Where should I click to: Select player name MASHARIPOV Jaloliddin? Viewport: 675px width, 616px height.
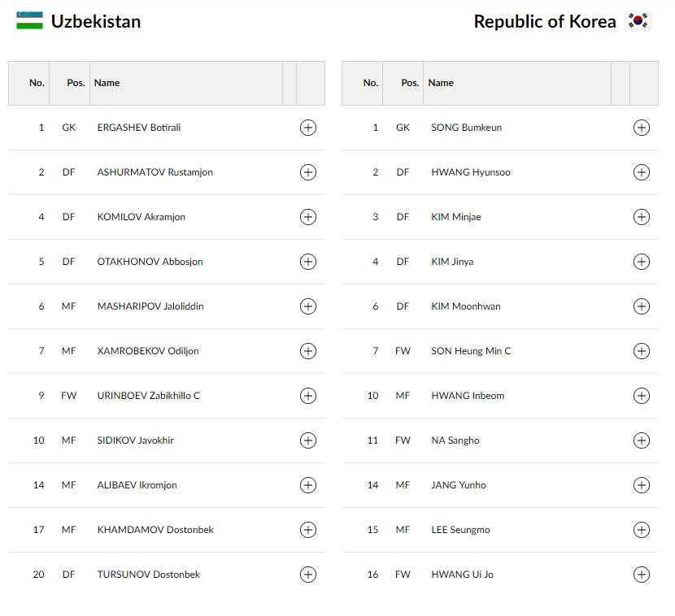(x=150, y=306)
